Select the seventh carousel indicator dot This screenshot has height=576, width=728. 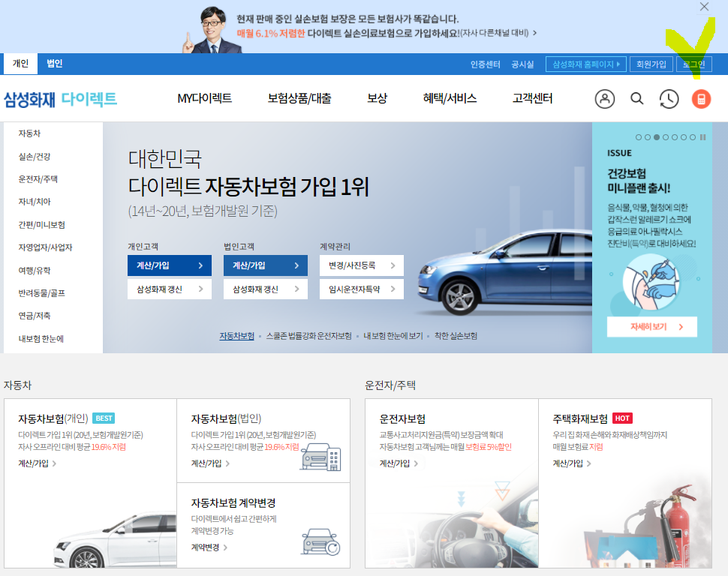point(692,137)
